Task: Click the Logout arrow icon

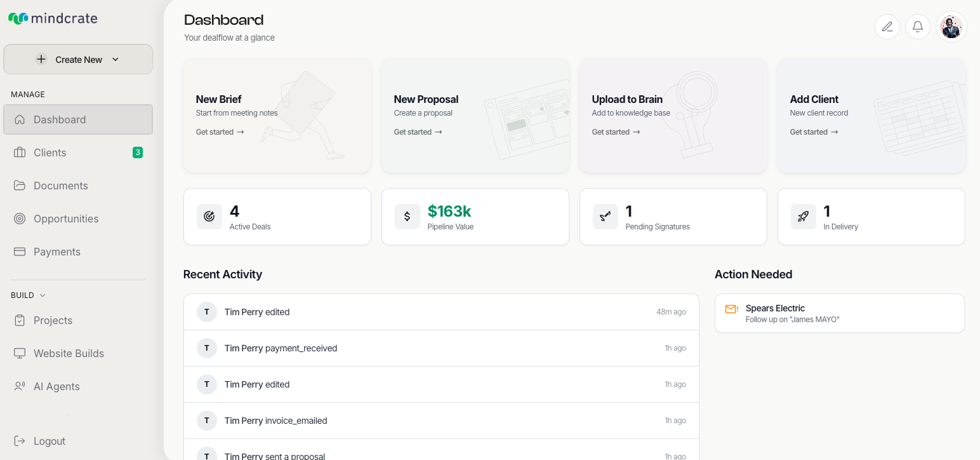Action: coord(20,441)
